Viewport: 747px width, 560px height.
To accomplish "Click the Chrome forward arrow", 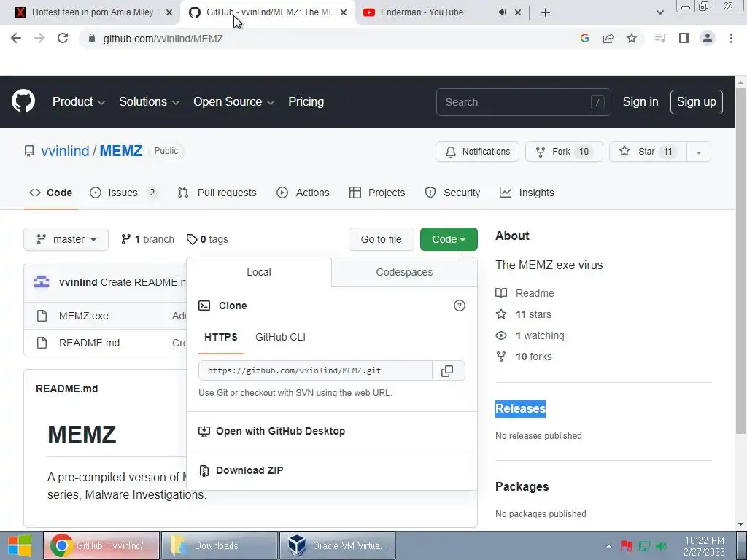I will click(39, 38).
